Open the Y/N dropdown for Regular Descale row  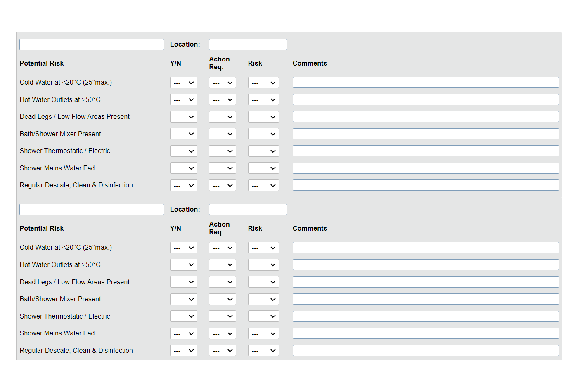183,185
